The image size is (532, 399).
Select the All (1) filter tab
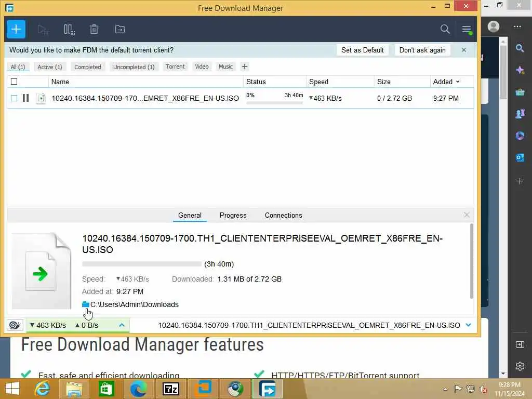18,67
